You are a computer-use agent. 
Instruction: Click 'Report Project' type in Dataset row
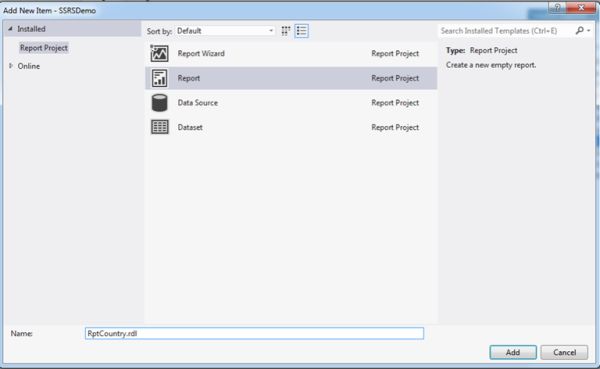(395, 127)
